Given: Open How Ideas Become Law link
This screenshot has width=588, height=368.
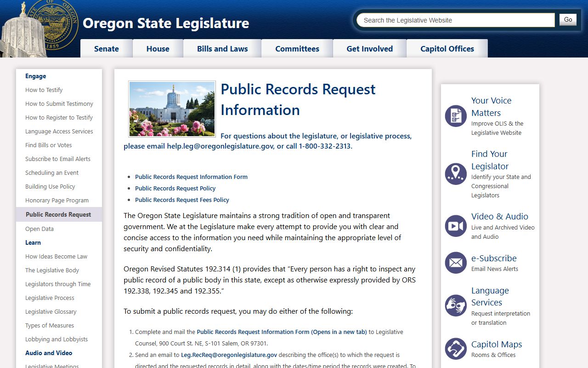Looking at the screenshot, I should pyautogui.click(x=56, y=256).
